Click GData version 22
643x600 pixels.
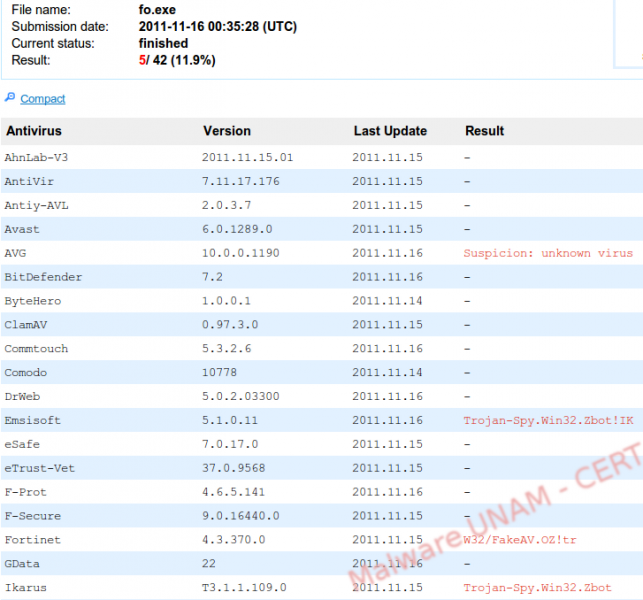click(209, 563)
